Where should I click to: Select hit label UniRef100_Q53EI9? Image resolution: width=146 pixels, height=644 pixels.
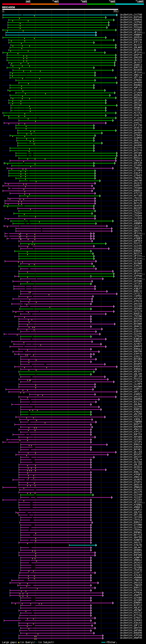tap(131, 128)
